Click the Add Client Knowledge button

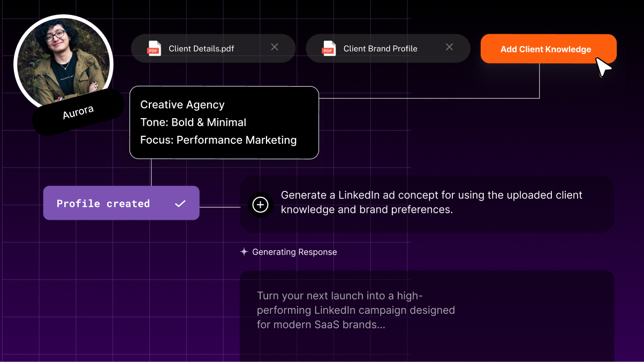(548, 49)
